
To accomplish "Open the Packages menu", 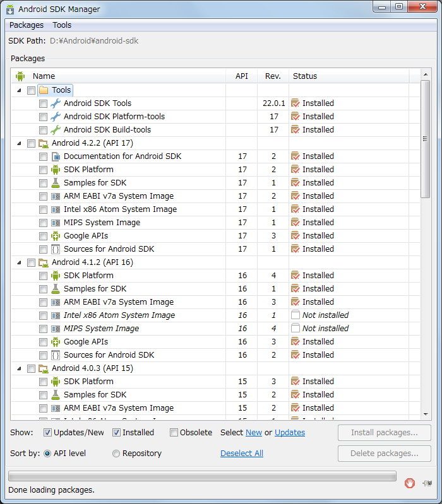I will (x=27, y=25).
